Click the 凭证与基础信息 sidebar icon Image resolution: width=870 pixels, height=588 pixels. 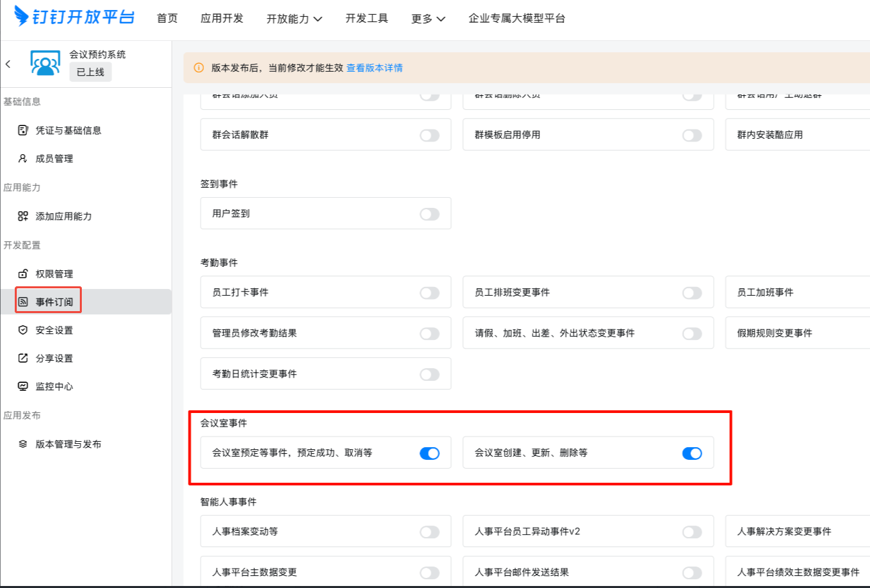click(23, 130)
